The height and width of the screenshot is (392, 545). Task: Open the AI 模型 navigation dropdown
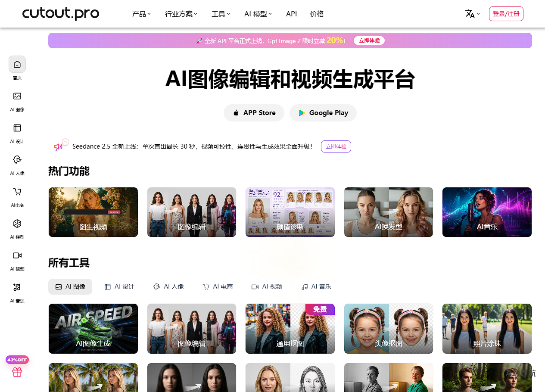(x=258, y=14)
